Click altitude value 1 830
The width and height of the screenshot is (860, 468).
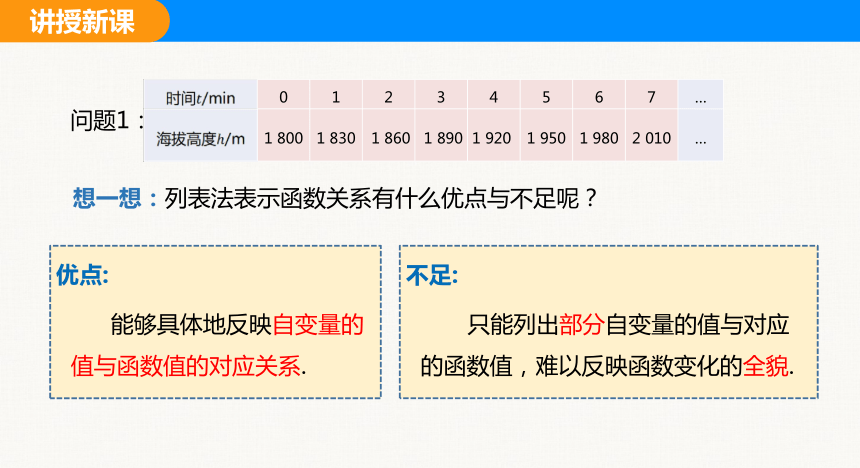pyautogui.click(x=336, y=138)
